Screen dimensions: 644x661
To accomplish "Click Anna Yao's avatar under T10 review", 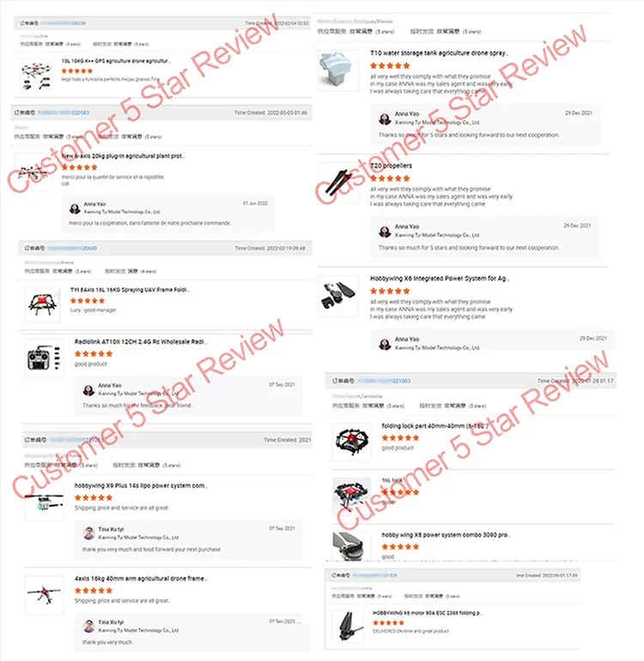I will pos(385,118).
